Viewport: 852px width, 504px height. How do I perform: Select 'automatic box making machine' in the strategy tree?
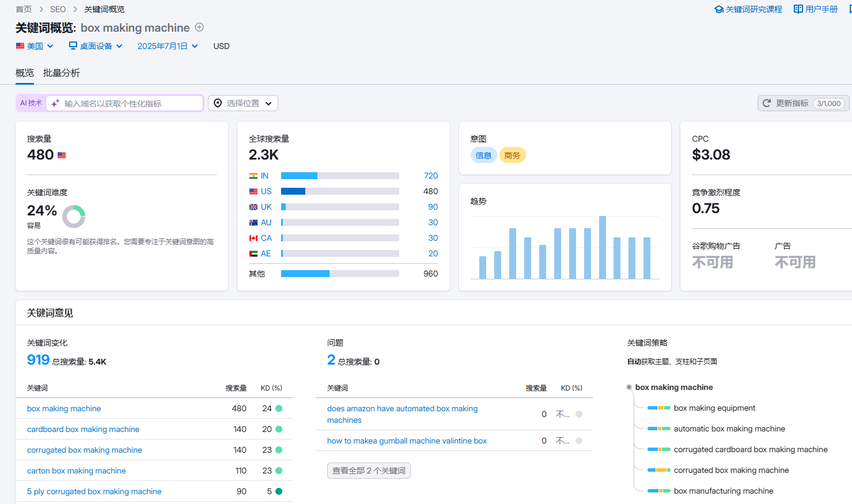pos(729,429)
